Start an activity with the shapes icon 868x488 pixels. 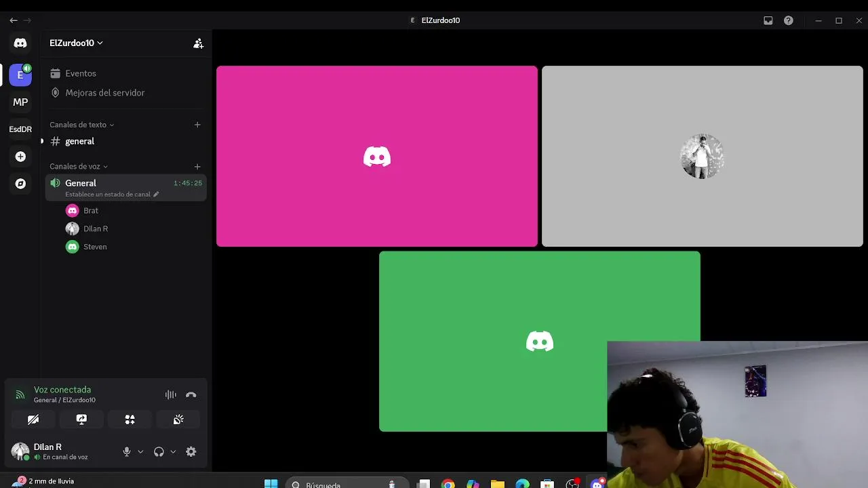pyautogui.click(x=130, y=420)
